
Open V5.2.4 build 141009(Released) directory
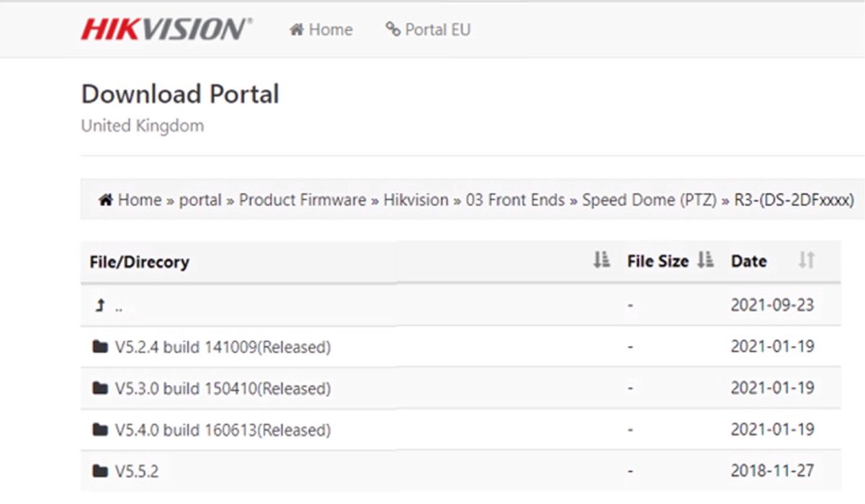(x=223, y=347)
